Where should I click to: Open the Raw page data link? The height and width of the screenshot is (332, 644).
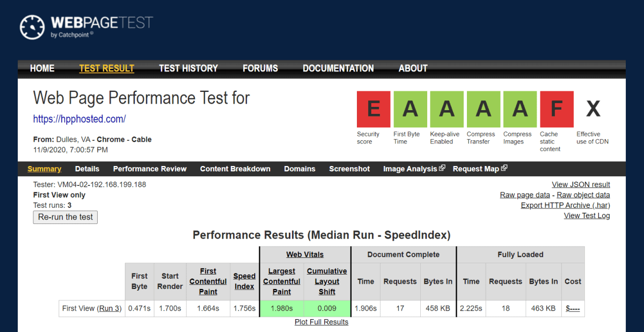(x=525, y=195)
